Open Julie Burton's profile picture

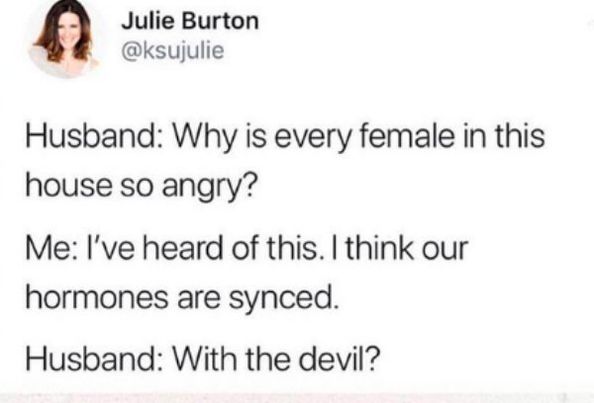63,37
